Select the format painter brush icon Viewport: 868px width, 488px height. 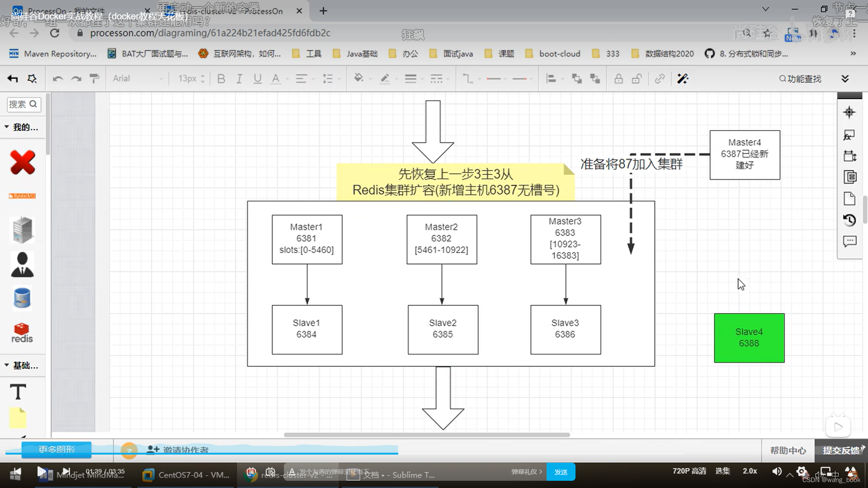(x=94, y=79)
